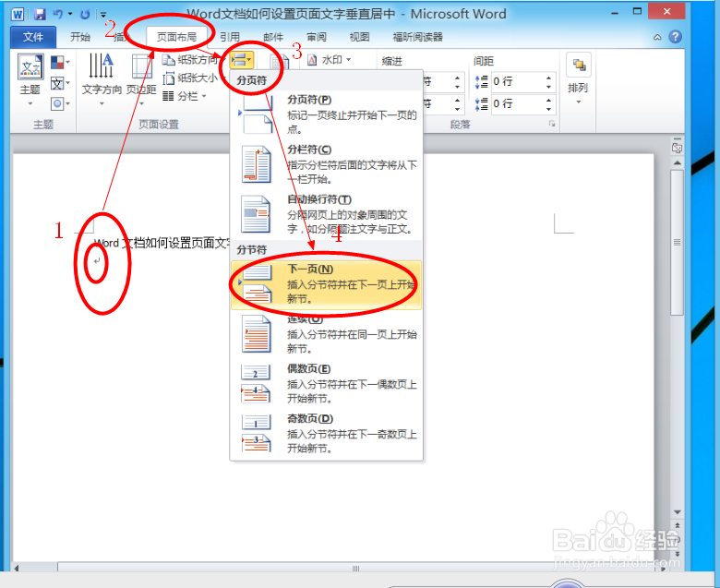
Task: Open the 主题 themes gallery
Action: click(30, 80)
